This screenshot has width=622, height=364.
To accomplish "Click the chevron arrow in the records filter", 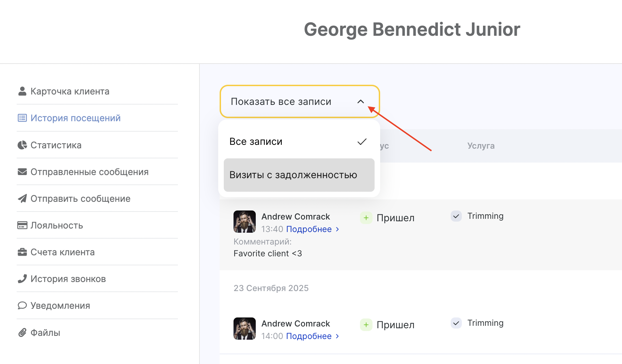I will (x=361, y=102).
